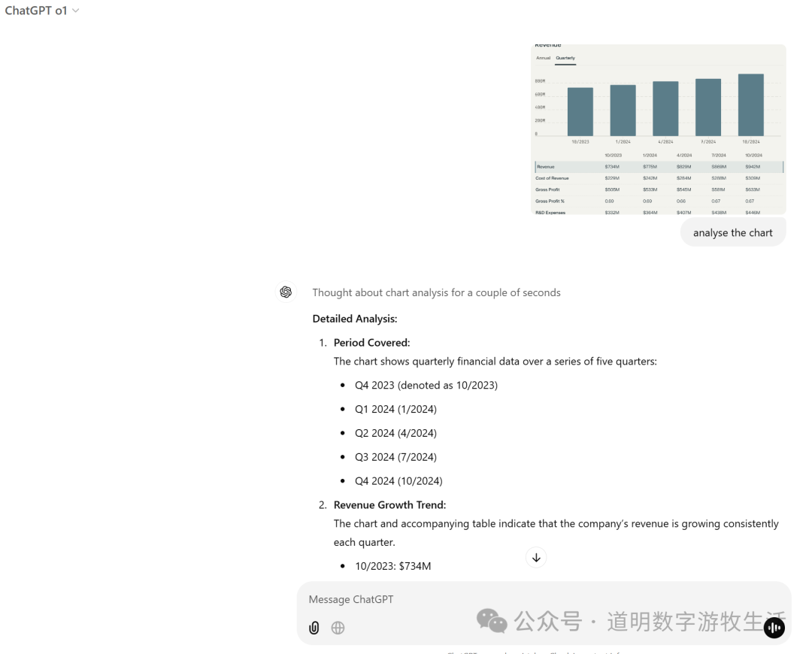The width and height of the screenshot is (812, 654).
Task: Click the tallest bar for 10/2024
Action: (x=750, y=105)
